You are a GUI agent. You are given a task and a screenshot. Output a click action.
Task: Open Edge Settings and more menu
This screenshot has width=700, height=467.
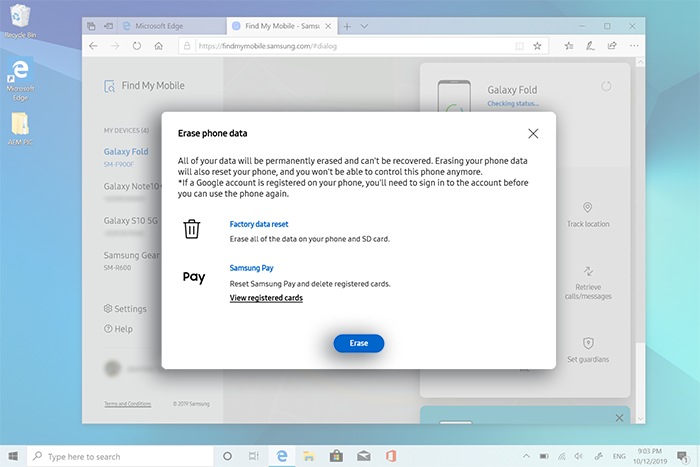point(634,46)
